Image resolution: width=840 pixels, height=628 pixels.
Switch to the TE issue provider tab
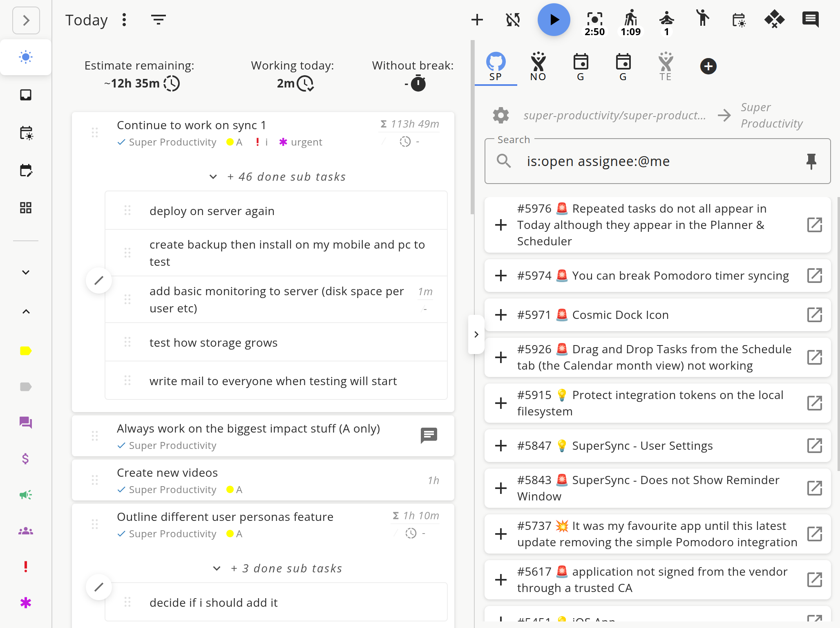click(665, 65)
